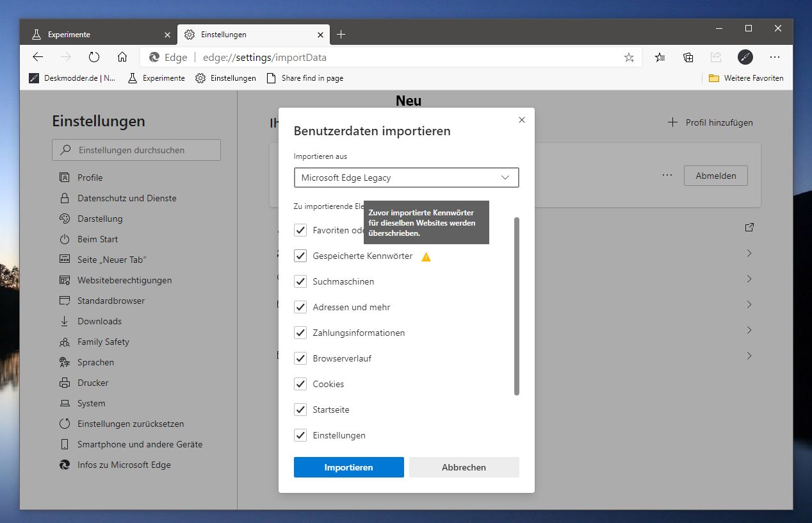Expand the Microsoft Edge Legacy dropdown
This screenshot has height=523, width=812.
pos(407,178)
